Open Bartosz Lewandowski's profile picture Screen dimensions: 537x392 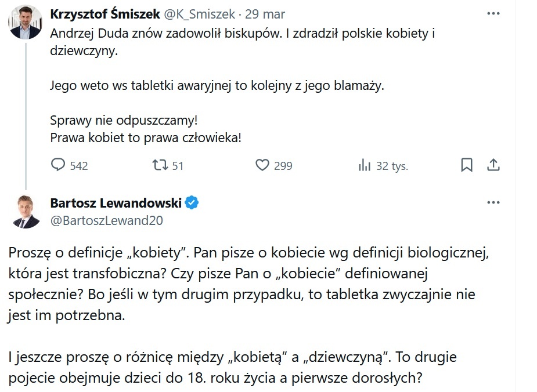click(25, 211)
